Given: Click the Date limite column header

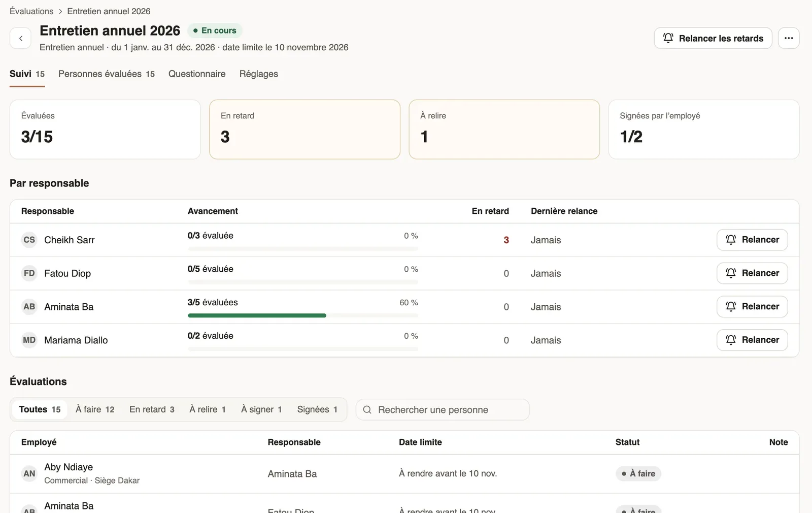Looking at the screenshot, I should [x=420, y=442].
